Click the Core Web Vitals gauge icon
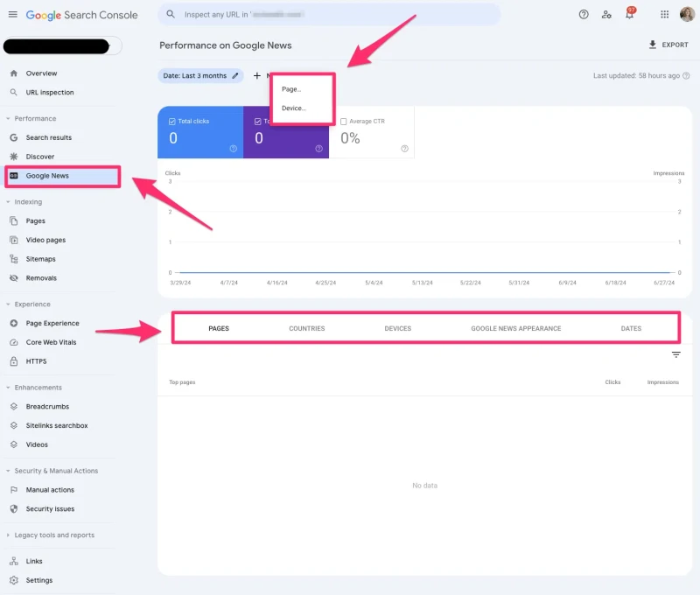The width and height of the screenshot is (700, 595). point(14,342)
